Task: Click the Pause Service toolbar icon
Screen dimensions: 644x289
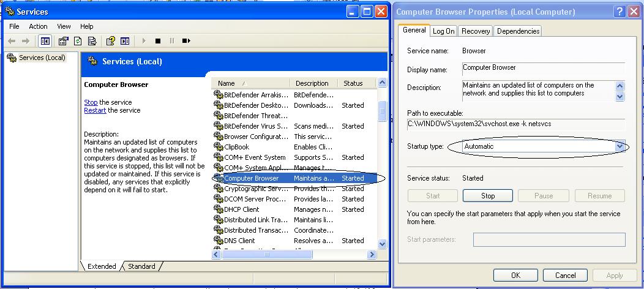Action: coord(171,41)
